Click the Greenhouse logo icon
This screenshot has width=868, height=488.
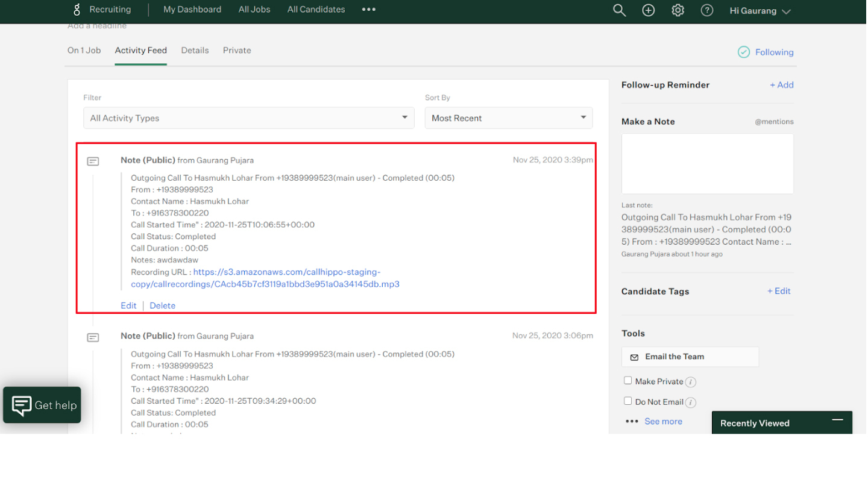click(77, 10)
